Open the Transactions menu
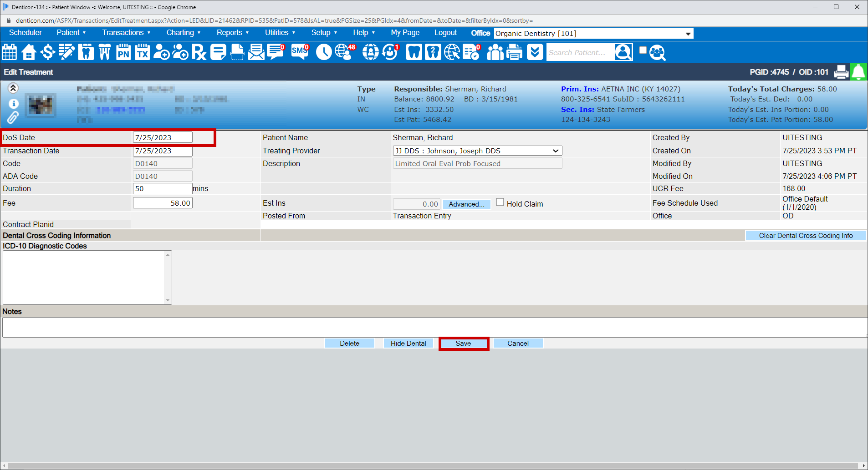Screen dimensions: 868x470 coord(126,33)
